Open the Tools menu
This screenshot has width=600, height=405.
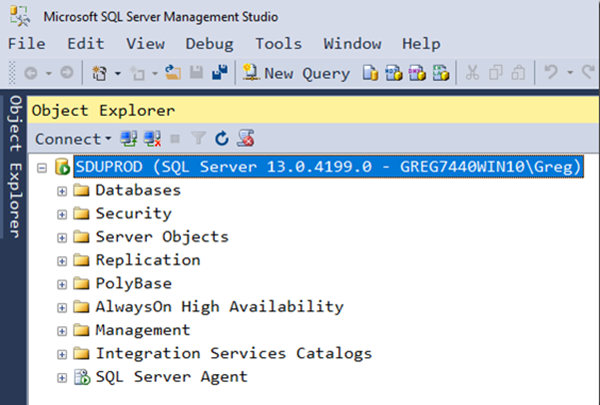click(x=279, y=44)
